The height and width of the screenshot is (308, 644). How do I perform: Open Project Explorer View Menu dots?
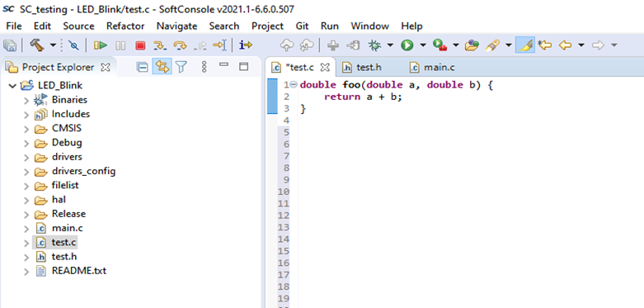coord(204,67)
